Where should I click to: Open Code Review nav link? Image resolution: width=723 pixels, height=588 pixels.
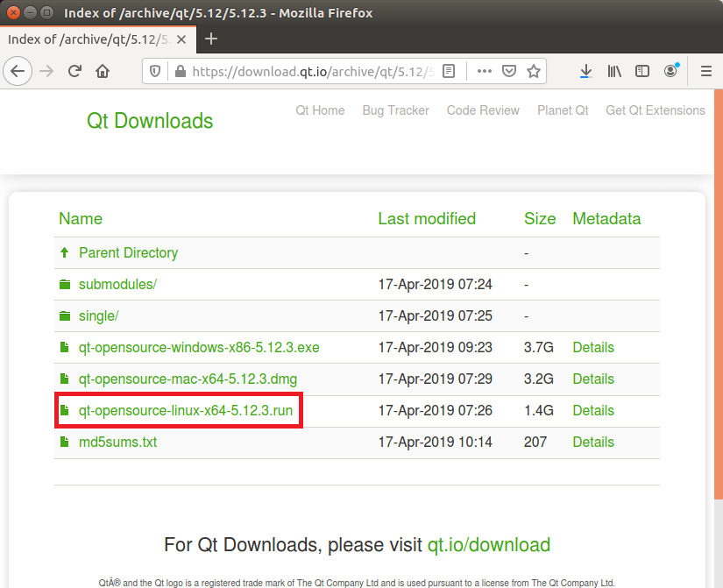(x=483, y=110)
